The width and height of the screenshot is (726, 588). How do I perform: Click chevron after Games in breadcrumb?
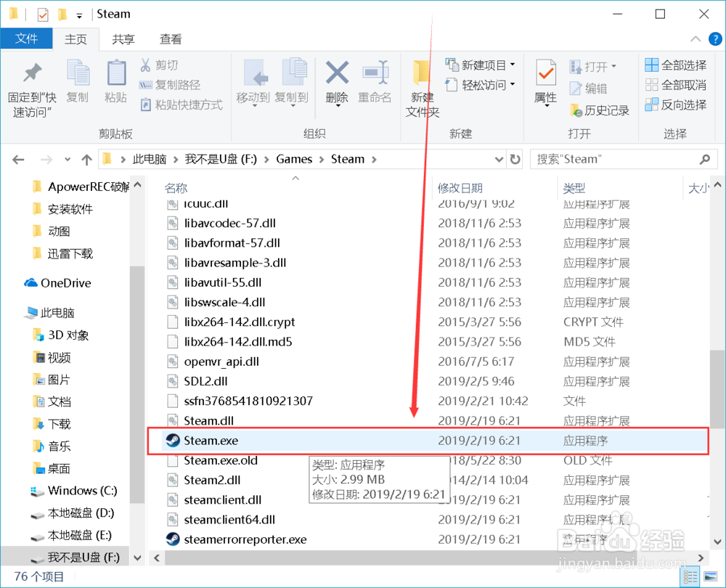[321, 159]
